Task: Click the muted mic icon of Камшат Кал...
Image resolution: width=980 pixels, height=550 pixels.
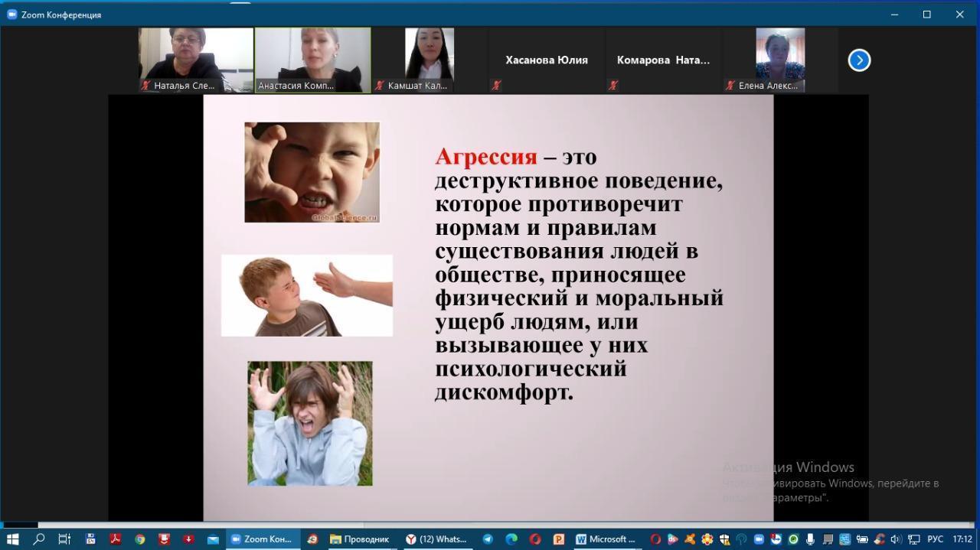Action: [379, 86]
